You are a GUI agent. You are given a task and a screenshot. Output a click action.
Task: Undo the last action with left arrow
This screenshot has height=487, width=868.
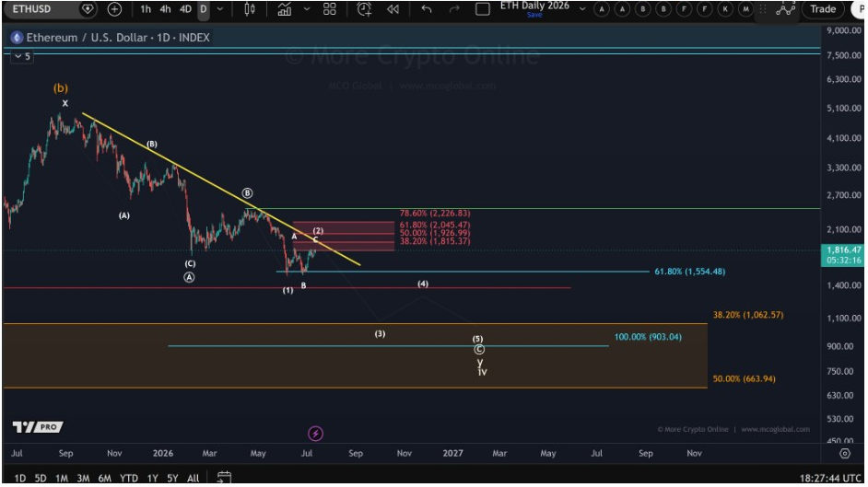(427, 9)
